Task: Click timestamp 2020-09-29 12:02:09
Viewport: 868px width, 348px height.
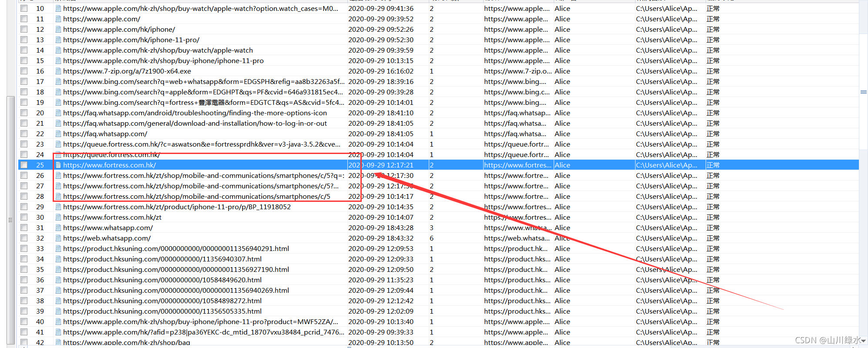Action: (381, 311)
